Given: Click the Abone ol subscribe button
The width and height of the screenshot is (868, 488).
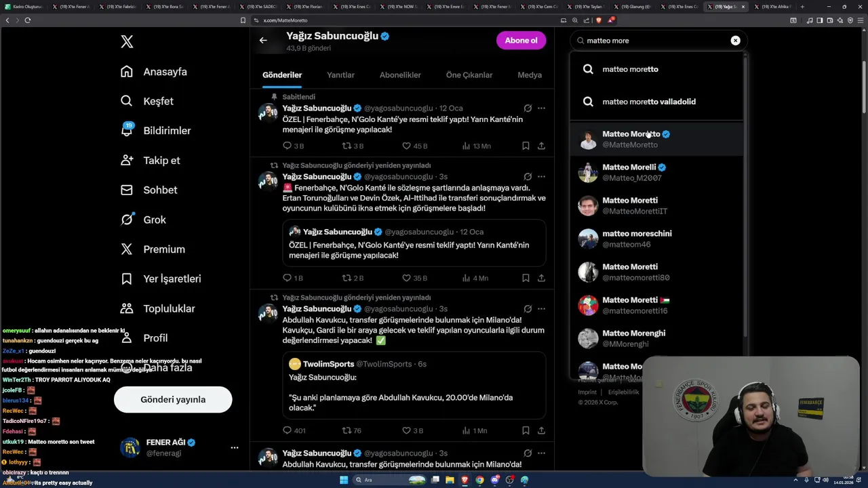Looking at the screenshot, I should [521, 41].
